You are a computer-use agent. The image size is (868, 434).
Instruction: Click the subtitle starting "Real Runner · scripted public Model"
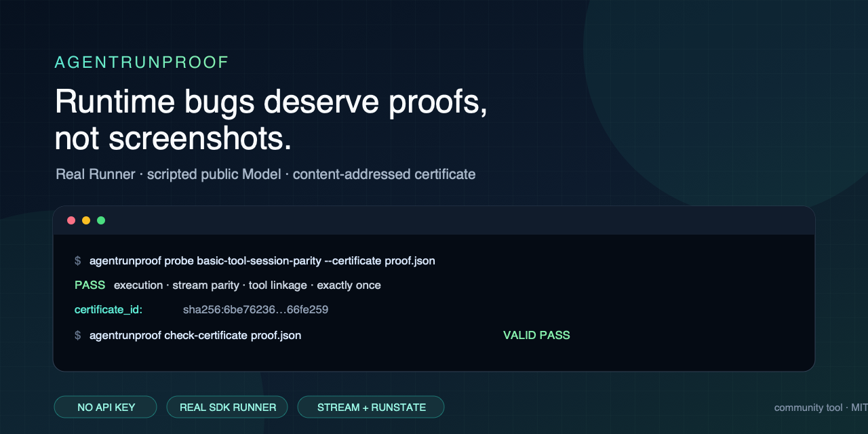point(265,174)
